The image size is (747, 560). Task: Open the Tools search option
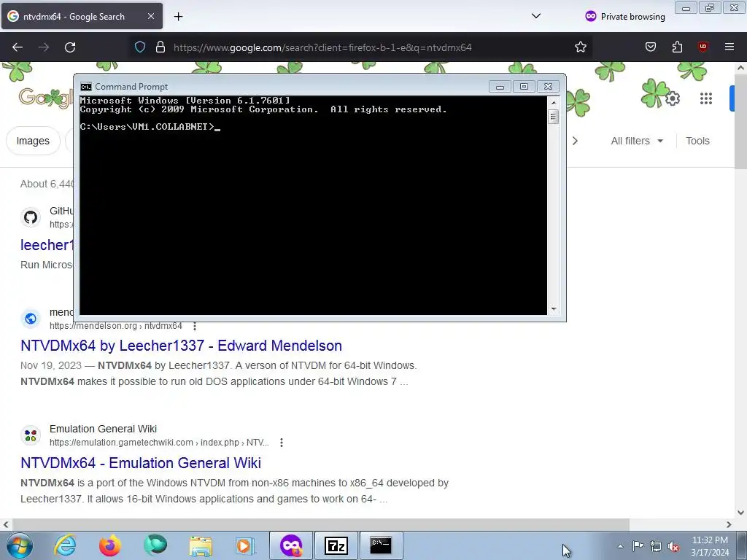(697, 141)
